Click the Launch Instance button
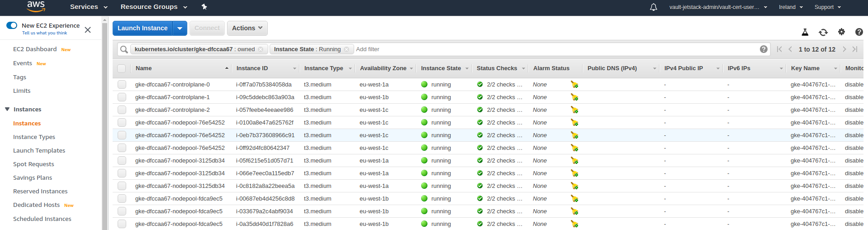This screenshot has height=230, width=868. coord(142,28)
